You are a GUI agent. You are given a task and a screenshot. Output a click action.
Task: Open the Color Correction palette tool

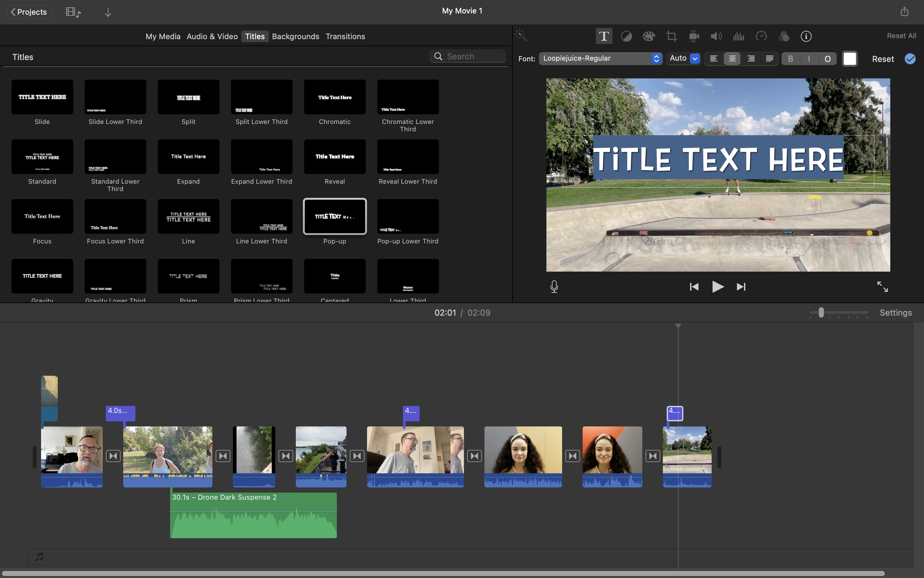(649, 36)
